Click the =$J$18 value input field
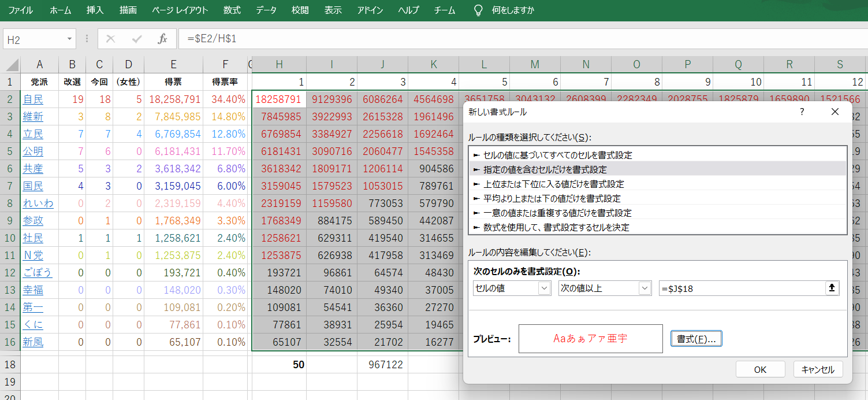The width and height of the screenshot is (868, 400). click(741, 288)
